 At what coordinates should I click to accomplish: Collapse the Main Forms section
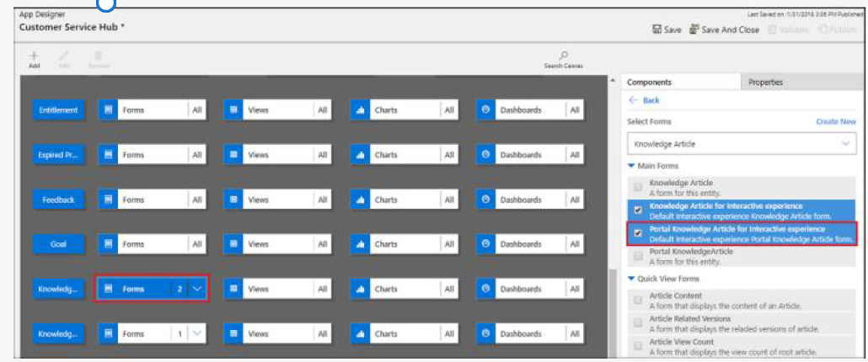631,166
